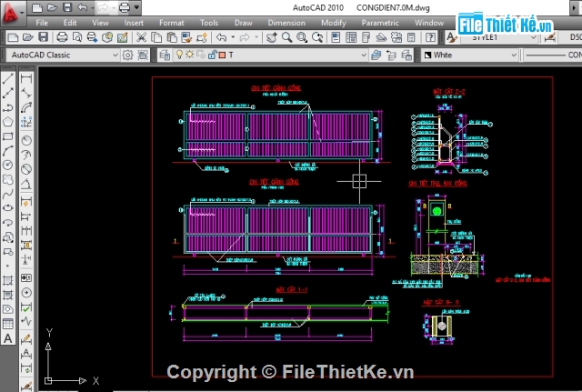The height and width of the screenshot is (392, 582).
Task: Select the Polygon draw tool
Action: (8, 122)
